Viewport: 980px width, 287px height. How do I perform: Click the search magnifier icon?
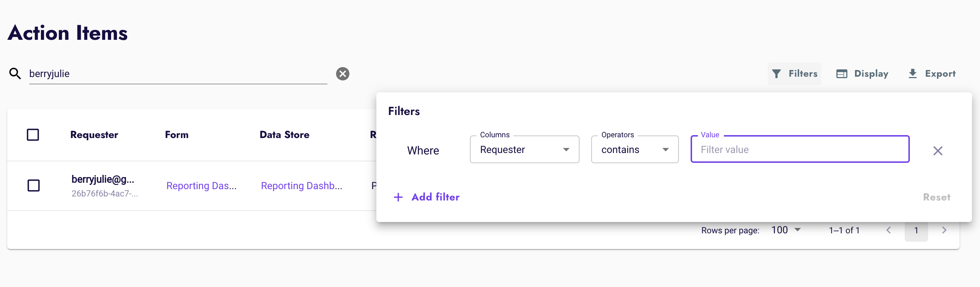[15, 73]
